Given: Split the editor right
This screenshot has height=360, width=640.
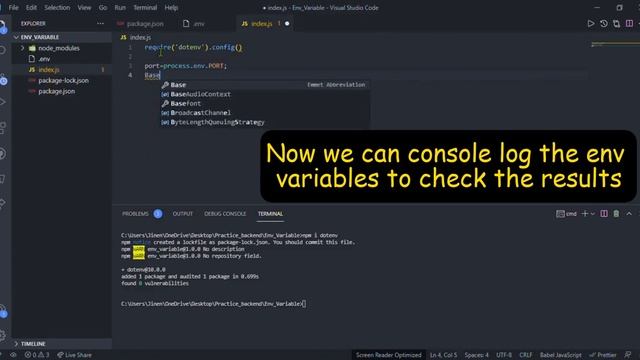Looking at the screenshot, I should 629,24.
